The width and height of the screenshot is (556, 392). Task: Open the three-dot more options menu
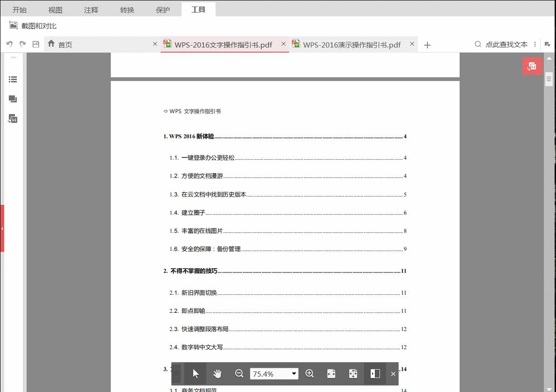[535, 44]
